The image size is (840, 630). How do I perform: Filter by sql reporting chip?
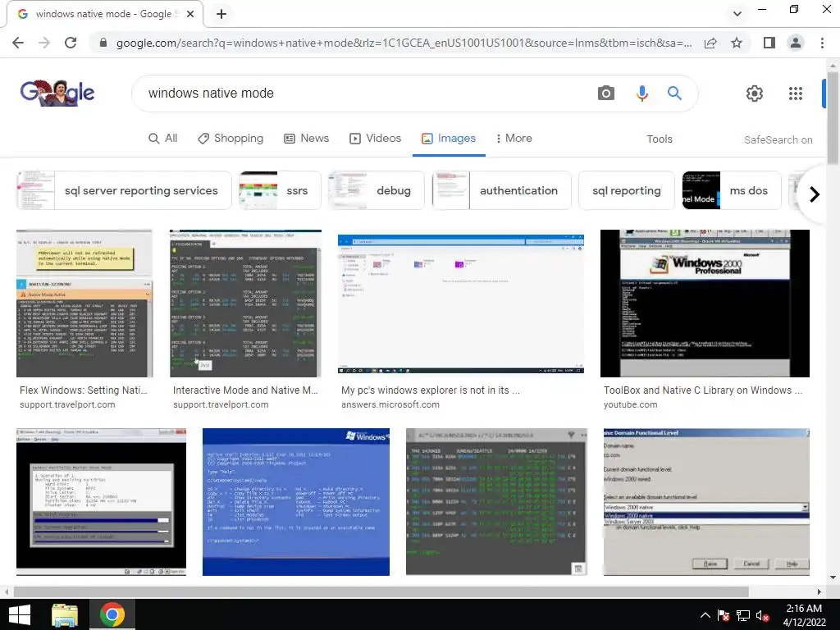(626, 190)
